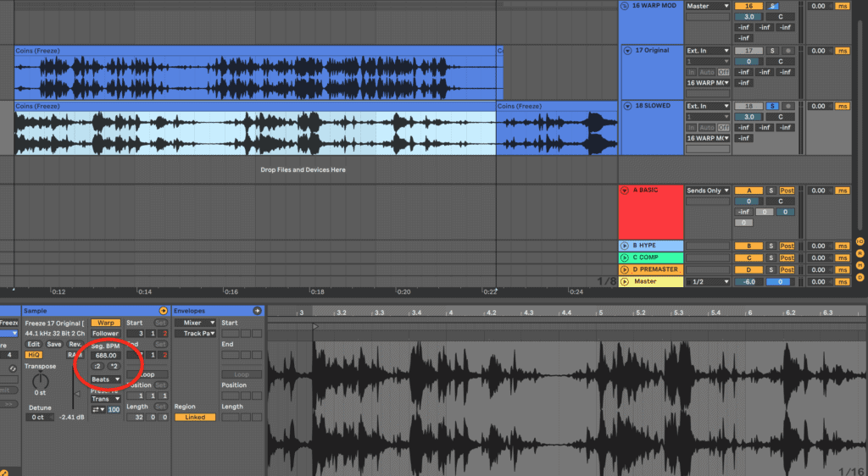Screen dimensions: 868x476
Task: Open the Track Pan envelope control chooser
Action: (x=195, y=334)
